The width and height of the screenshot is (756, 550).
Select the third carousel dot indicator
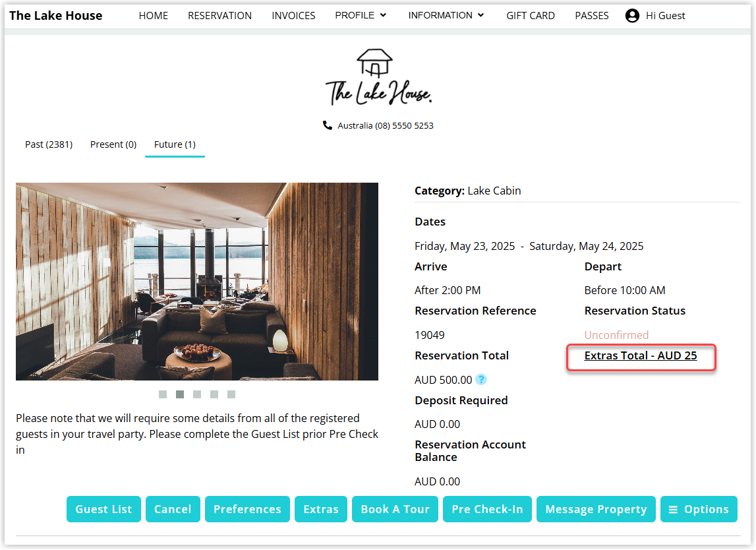coord(197,394)
